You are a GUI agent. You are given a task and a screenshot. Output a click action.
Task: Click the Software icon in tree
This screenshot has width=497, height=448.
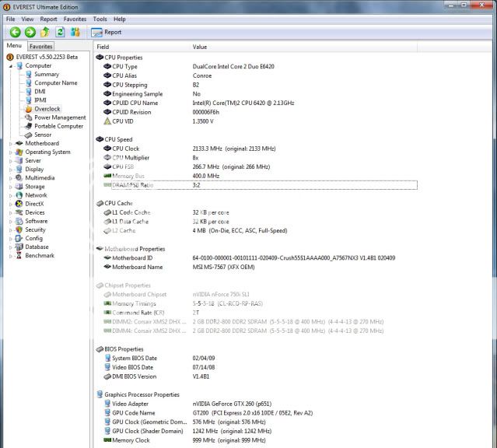(19, 221)
